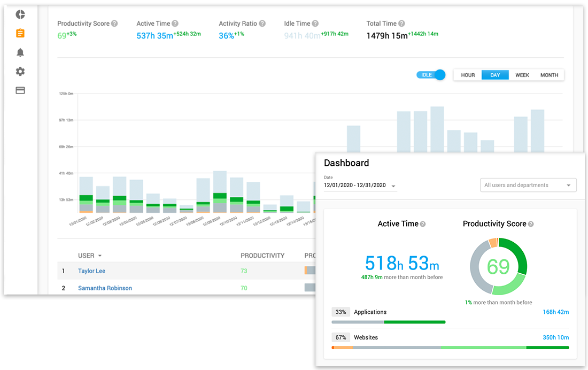Open All users and departments dropdown
This screenshot has width=588, height=370.
[528, 185]
